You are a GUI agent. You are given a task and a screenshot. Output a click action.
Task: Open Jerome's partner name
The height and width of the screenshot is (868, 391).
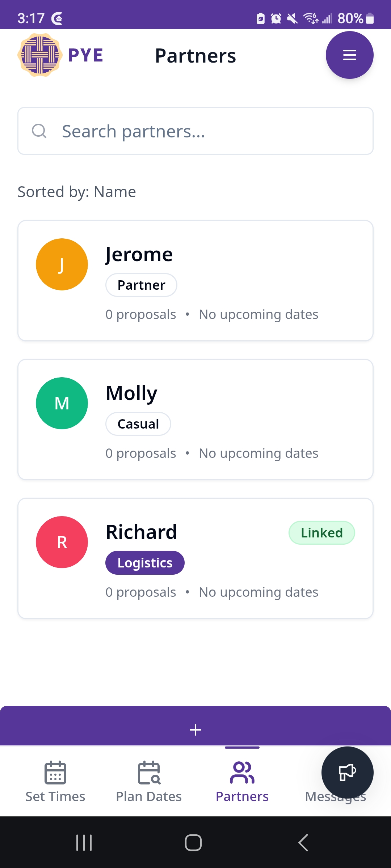tap(139, 254)
